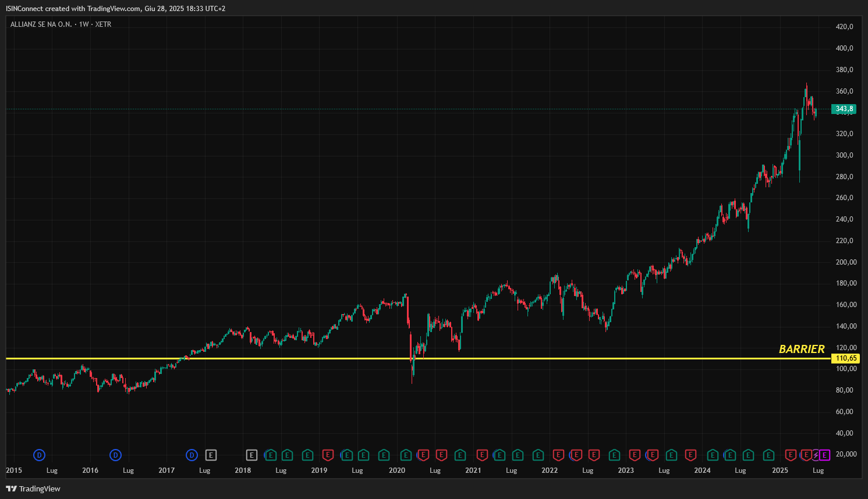Click the 160,00 price scale label
The width and height of the screenshot is (868, 499).
[846, 305]
